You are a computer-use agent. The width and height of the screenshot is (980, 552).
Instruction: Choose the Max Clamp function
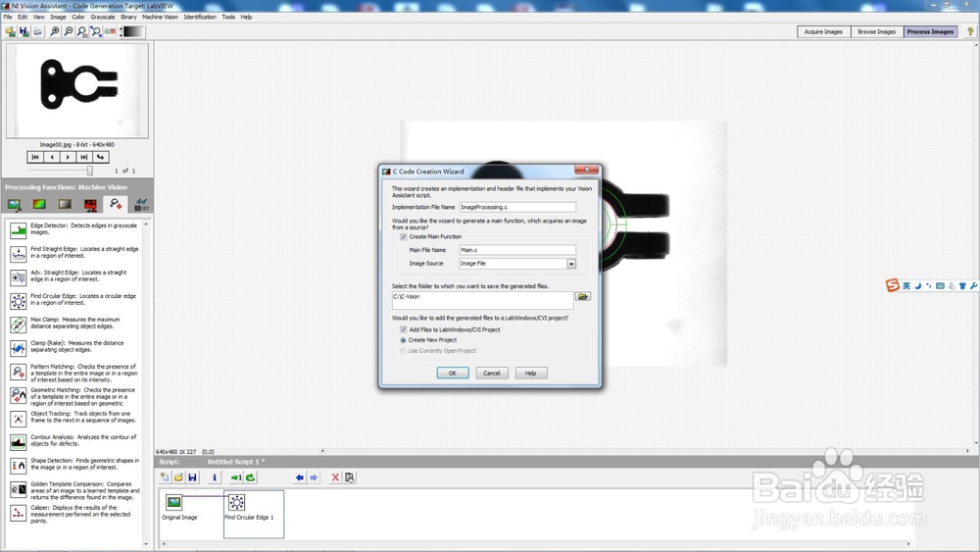click(x=75, y=324)
